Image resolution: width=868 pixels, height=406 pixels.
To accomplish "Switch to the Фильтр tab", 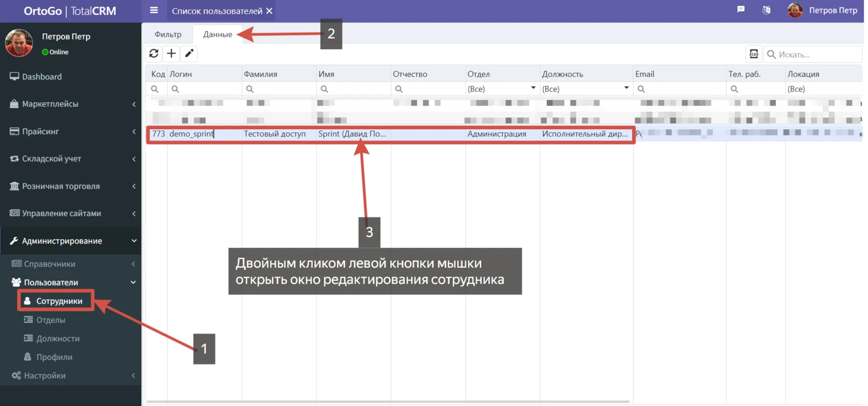I will pos(168,34).
